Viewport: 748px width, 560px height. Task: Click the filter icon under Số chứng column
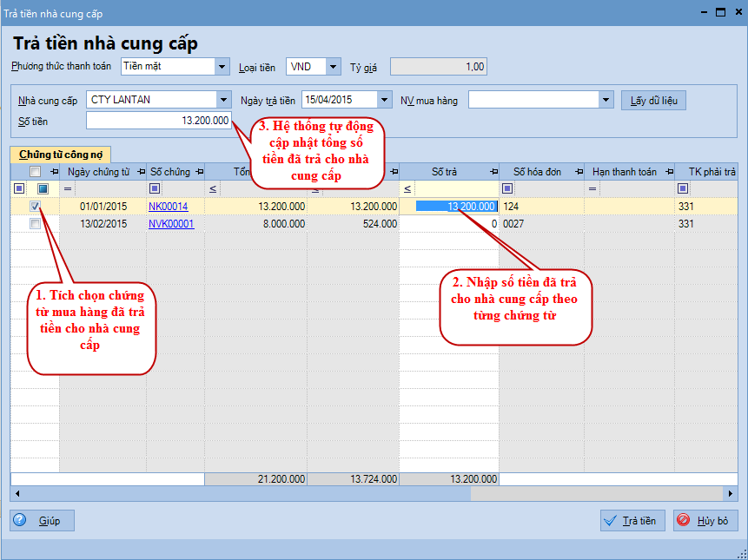click(155, 188)
